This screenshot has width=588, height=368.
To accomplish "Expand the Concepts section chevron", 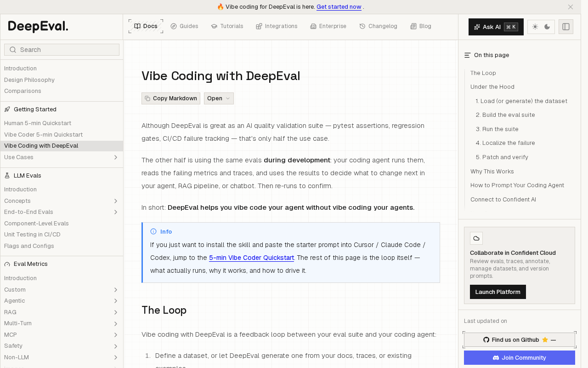I will (116, 201).
